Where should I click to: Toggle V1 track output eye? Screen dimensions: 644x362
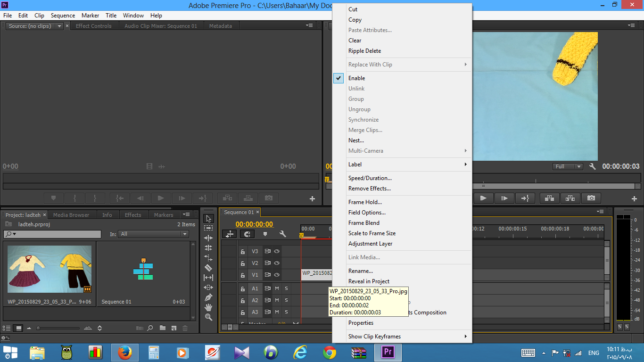tap(277, 275)
